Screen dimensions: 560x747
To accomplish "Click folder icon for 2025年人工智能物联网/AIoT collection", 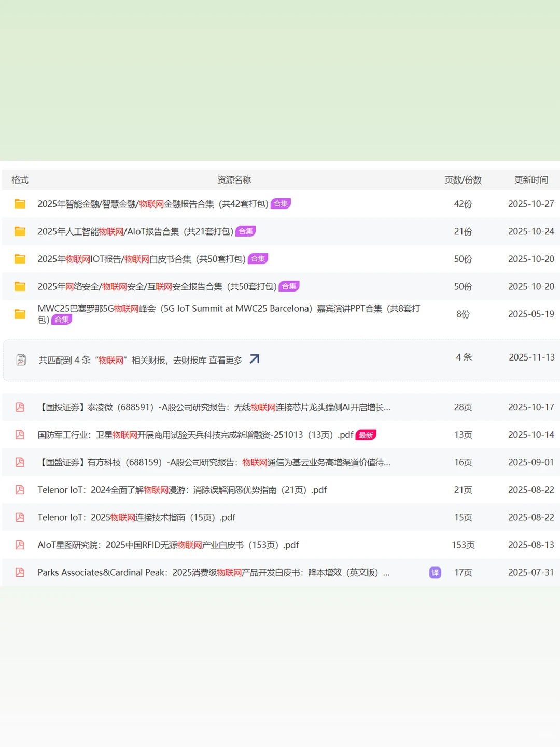I will click(x=20, y=231).
